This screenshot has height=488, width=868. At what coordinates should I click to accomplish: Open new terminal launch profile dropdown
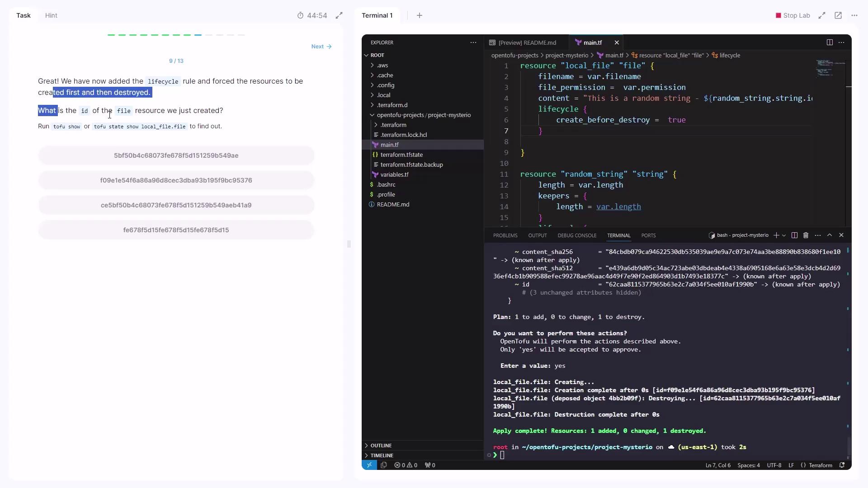point(784,235)
